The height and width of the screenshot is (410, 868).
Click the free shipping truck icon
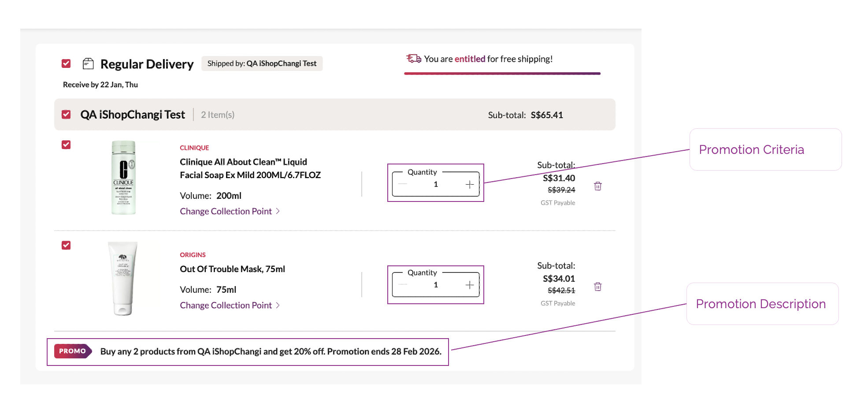point(413,59)
